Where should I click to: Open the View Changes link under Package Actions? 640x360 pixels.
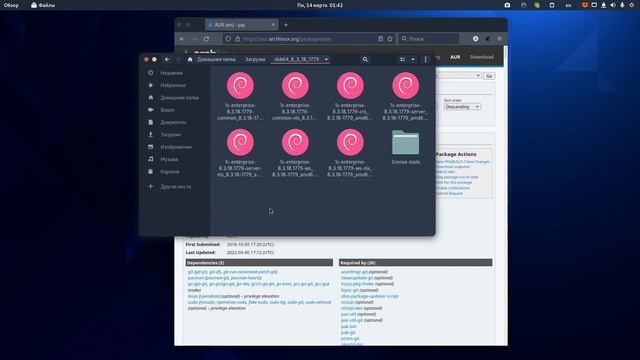point(477,162)
